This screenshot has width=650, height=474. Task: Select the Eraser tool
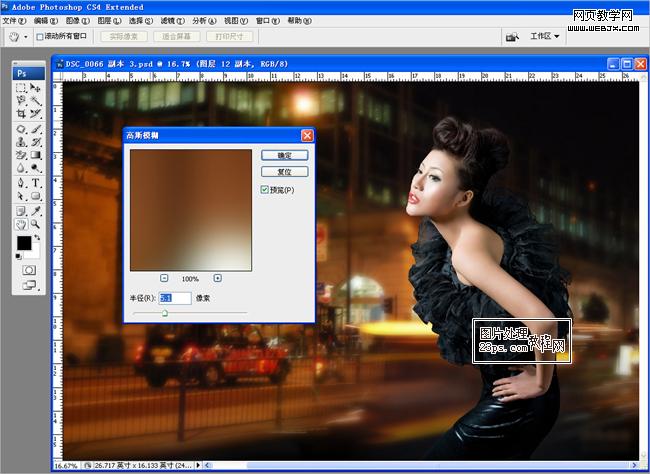(x=21, y=155)
